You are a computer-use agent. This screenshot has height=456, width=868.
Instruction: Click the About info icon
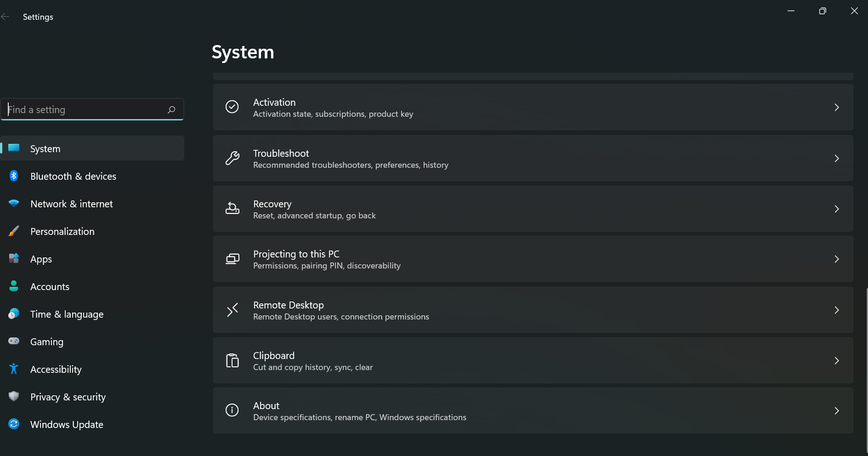[232, 410]
